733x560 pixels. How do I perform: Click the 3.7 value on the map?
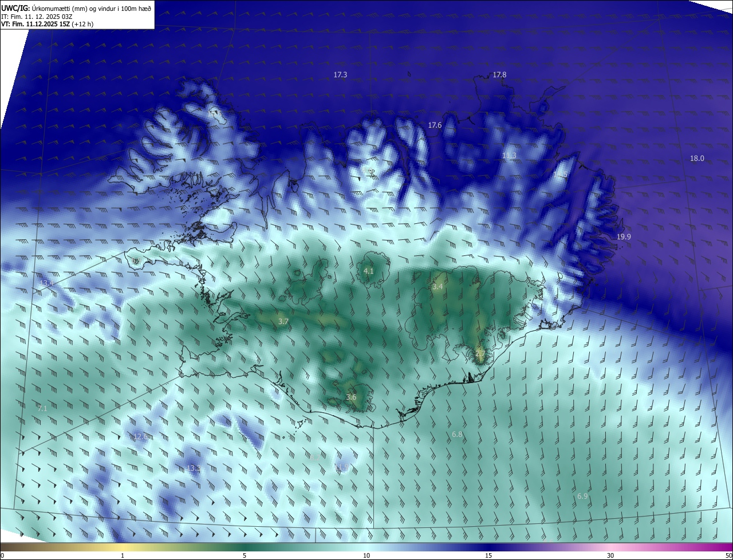pos(283,322)
